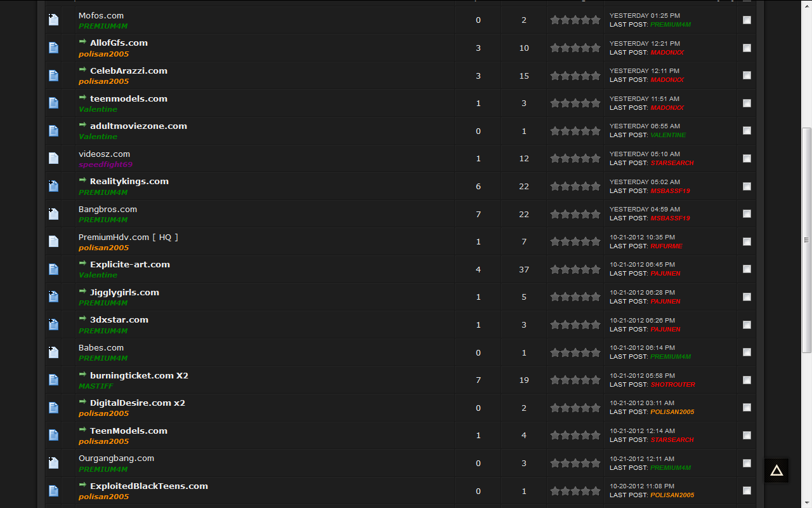
Task: Click the thread icon beside Ourgangbang.com
Action: (53, 463)
